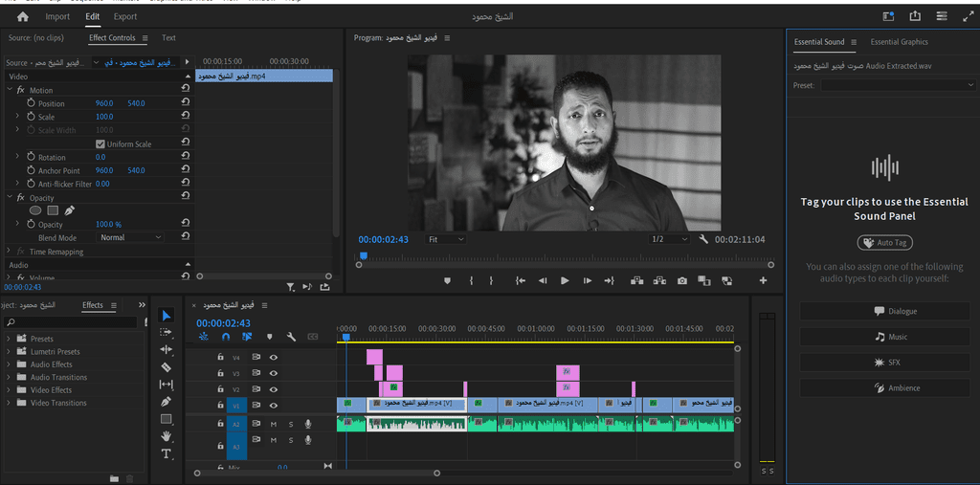The height and width of the screenshot is (485, 980).
Task: Add marker in program monitor
Action: 447,281
